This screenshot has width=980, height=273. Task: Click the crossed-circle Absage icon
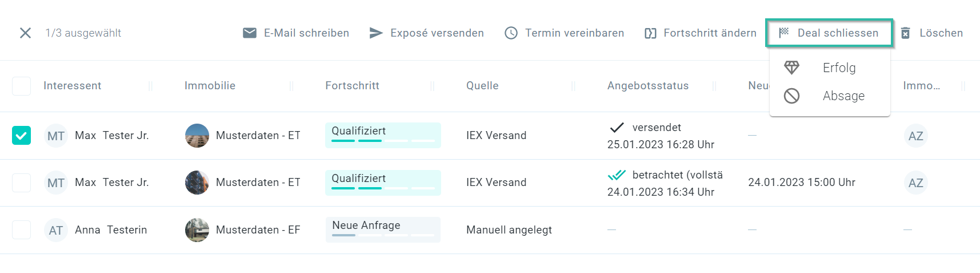(x=791, y=96)
